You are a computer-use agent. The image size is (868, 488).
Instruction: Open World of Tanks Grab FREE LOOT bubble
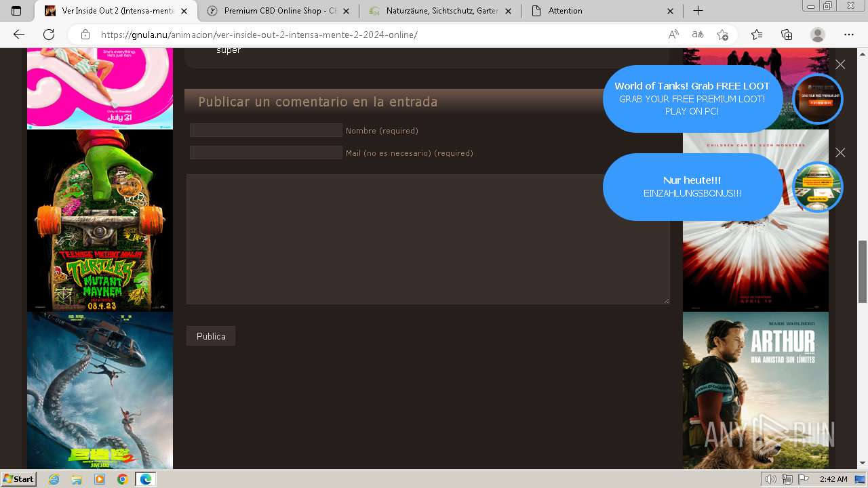coord(692,98)
